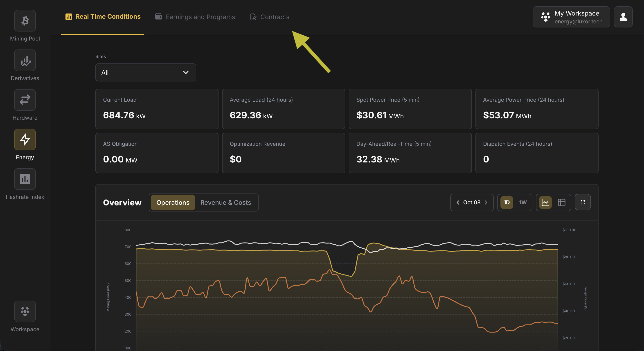This screenshot has width=644, height=351.
Task: Click the user profile avatar icon
Action: [623, 17]
